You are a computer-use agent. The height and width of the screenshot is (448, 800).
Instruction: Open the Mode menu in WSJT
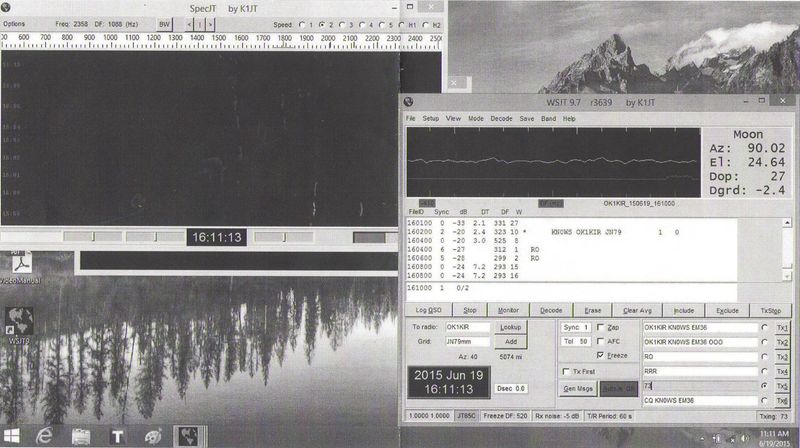(x=476, y=118)
